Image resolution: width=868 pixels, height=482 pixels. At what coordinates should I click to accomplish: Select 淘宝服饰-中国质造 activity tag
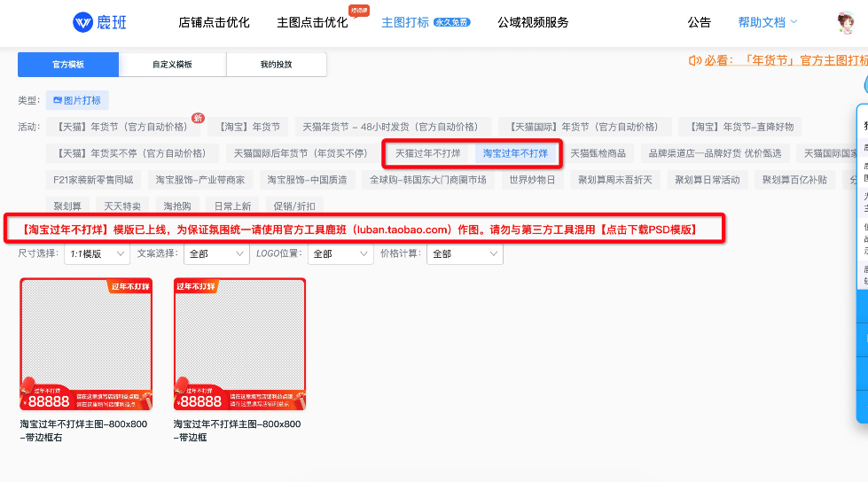(308, 180)
